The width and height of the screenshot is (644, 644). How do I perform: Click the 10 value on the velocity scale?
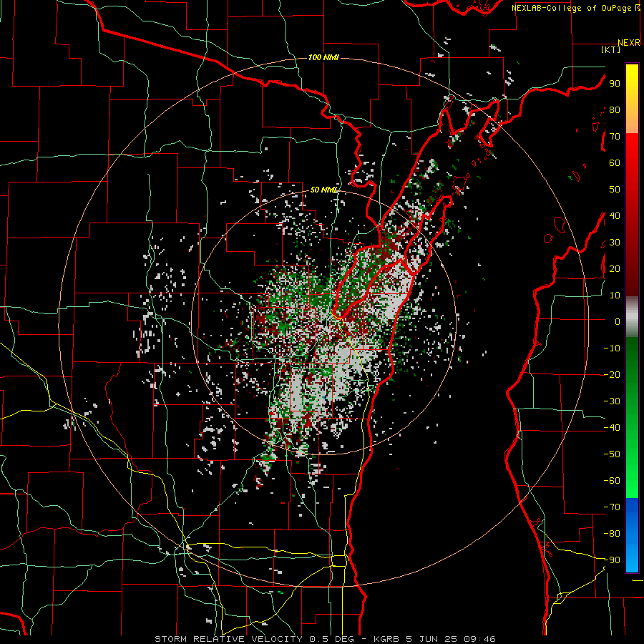click(x=615, y=296)
